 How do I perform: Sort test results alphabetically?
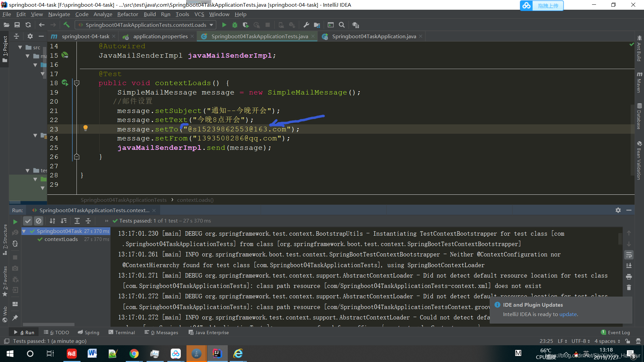(x=52, y=221)
